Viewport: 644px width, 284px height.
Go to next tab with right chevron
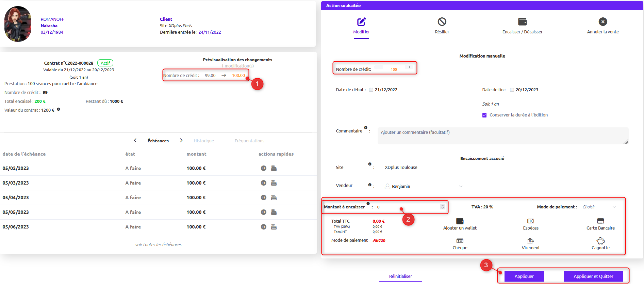[x=181, y=141]
